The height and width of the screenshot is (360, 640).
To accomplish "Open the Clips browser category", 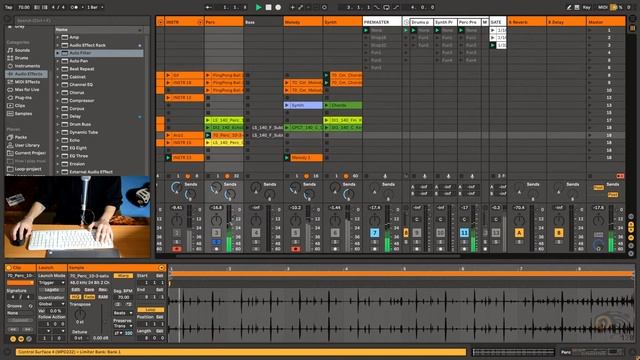I will pyautogui.click(x=20, y=105).
